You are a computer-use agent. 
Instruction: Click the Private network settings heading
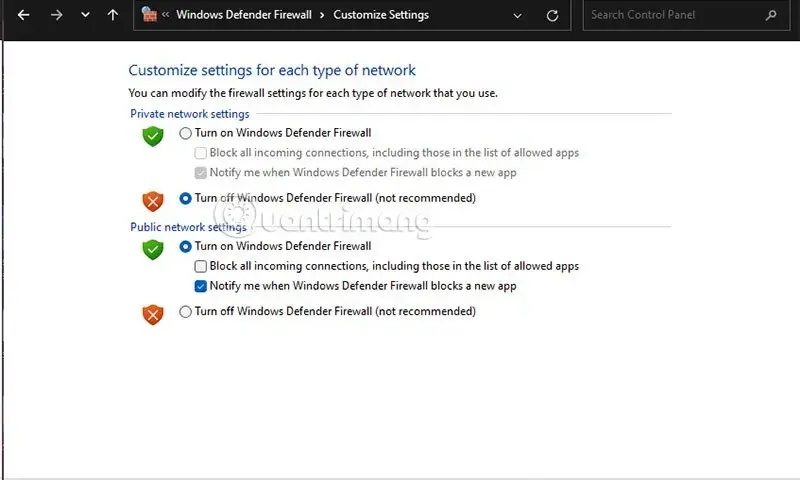point(190,114)
